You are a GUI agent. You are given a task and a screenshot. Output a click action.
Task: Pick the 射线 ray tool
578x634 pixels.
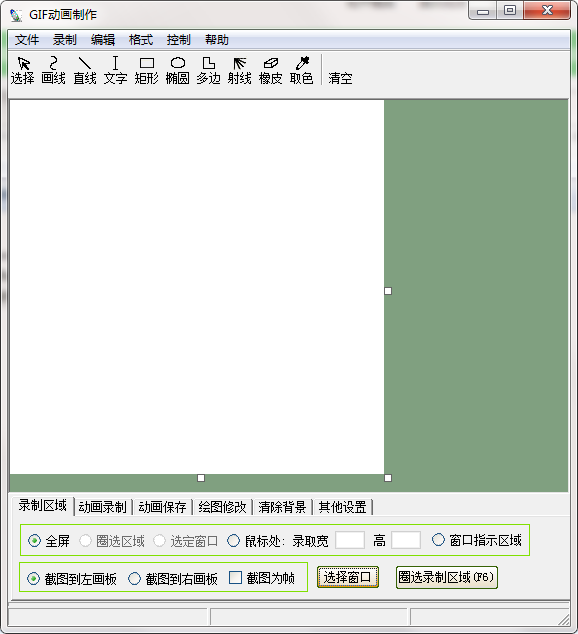click(239, 71)
